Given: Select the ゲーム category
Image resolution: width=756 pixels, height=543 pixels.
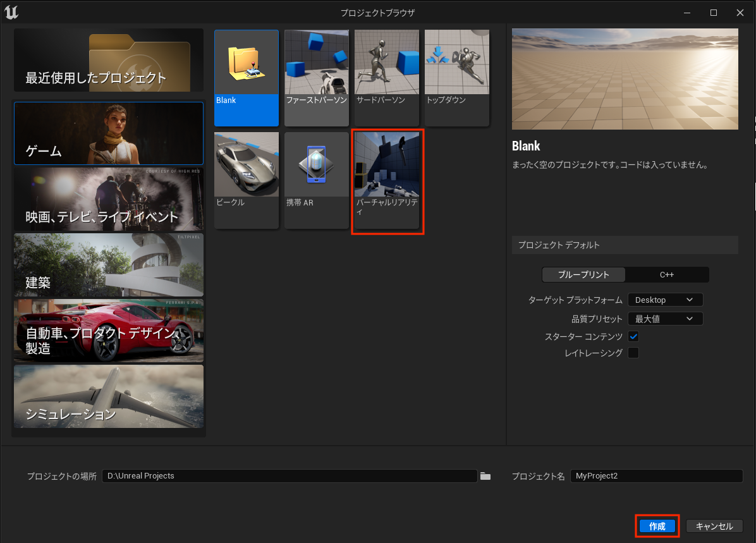Looking at the screenshot, I should (x=109, y=133).
